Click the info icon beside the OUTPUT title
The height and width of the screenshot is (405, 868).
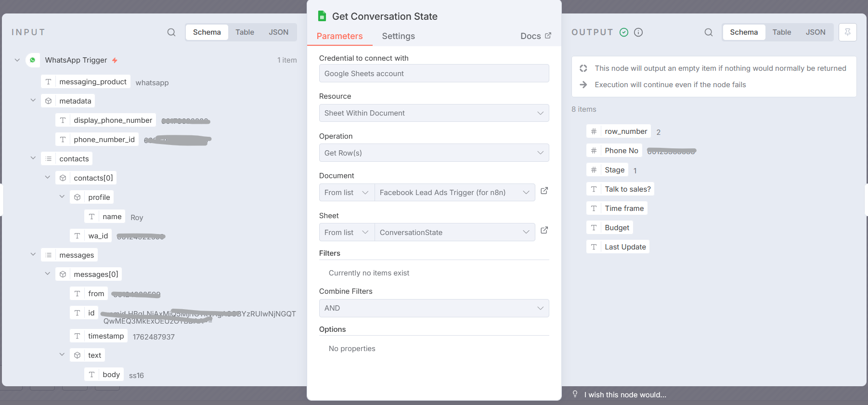[x=638, y=32]
